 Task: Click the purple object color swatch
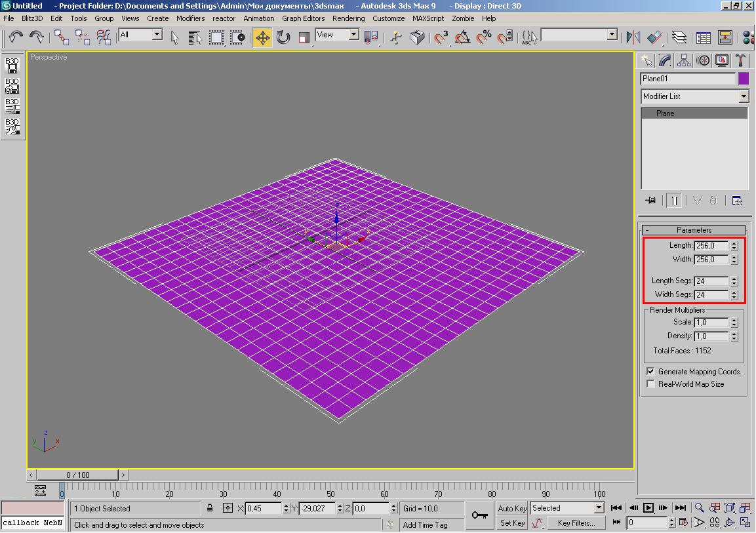pyautogui.click(x=744, y=79)
